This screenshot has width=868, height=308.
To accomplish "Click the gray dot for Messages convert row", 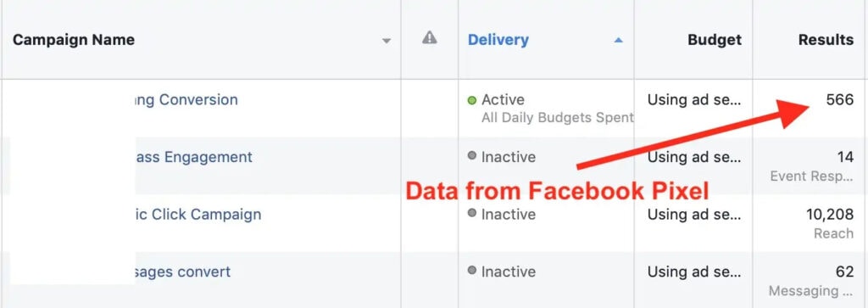I will coord(471,271).
